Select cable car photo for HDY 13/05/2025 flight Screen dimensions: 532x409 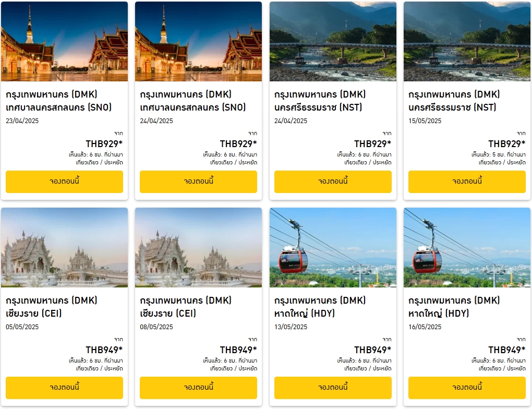click(333, 248)
